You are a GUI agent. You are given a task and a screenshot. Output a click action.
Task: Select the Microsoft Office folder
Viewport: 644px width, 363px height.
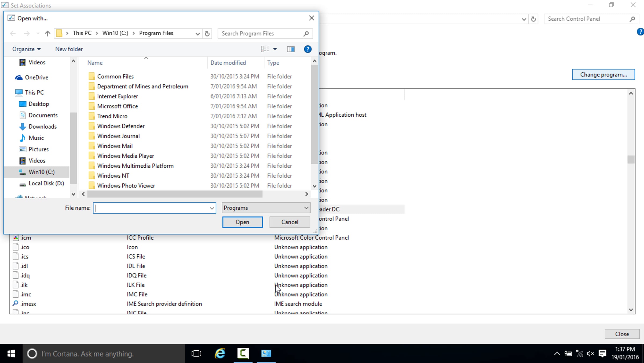(x=118, y=106)
